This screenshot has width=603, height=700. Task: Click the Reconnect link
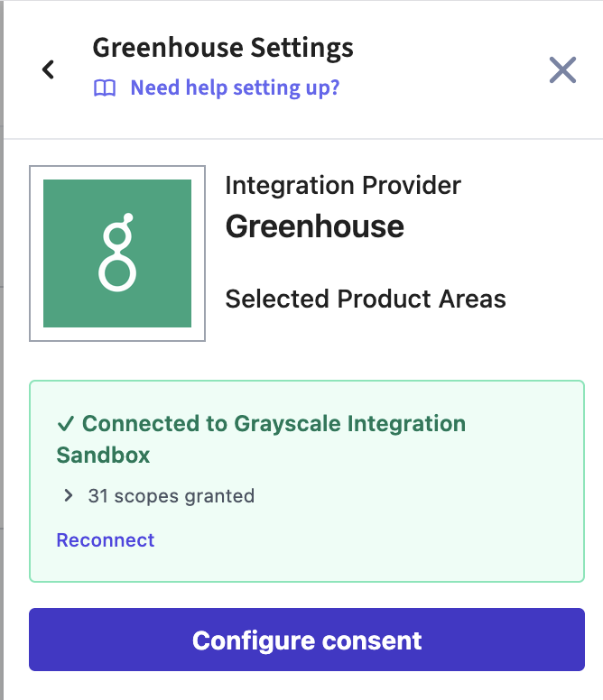coord(105,540)
